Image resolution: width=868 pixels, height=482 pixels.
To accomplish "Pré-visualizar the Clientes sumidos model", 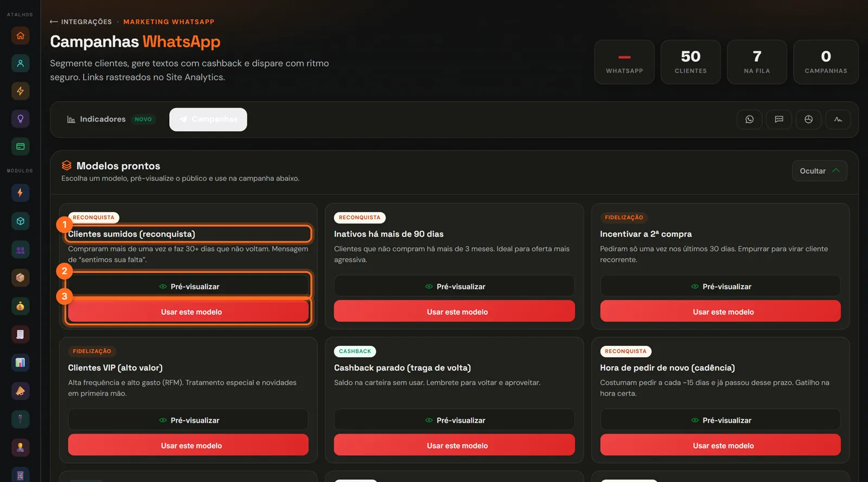I will 188,287.
